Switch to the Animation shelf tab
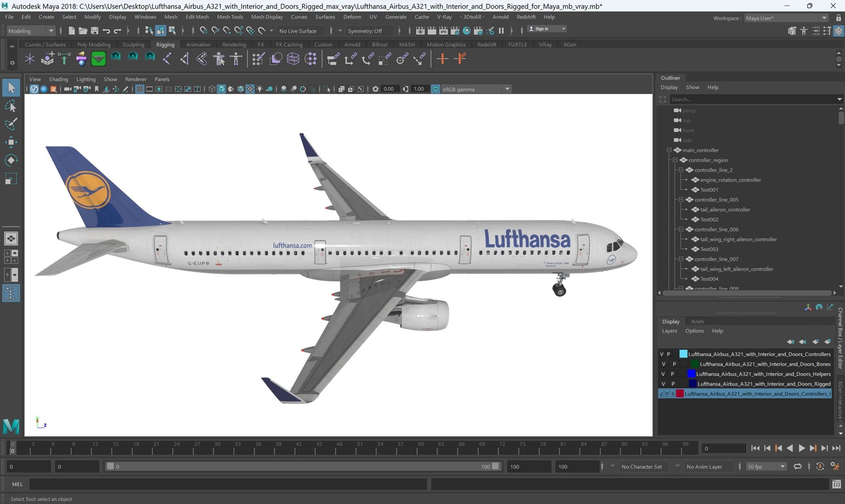Screen dimensions: 845x504 (x=198, y=45)
